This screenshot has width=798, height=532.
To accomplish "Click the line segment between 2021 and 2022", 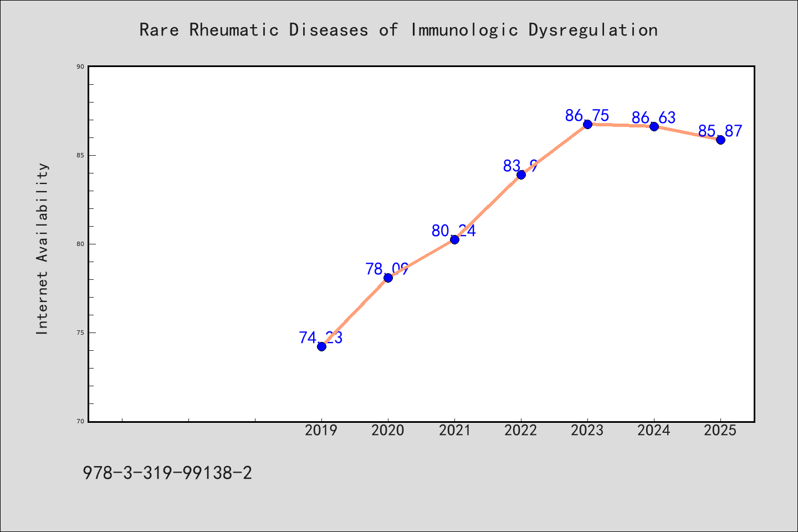I will pos(488,207).
